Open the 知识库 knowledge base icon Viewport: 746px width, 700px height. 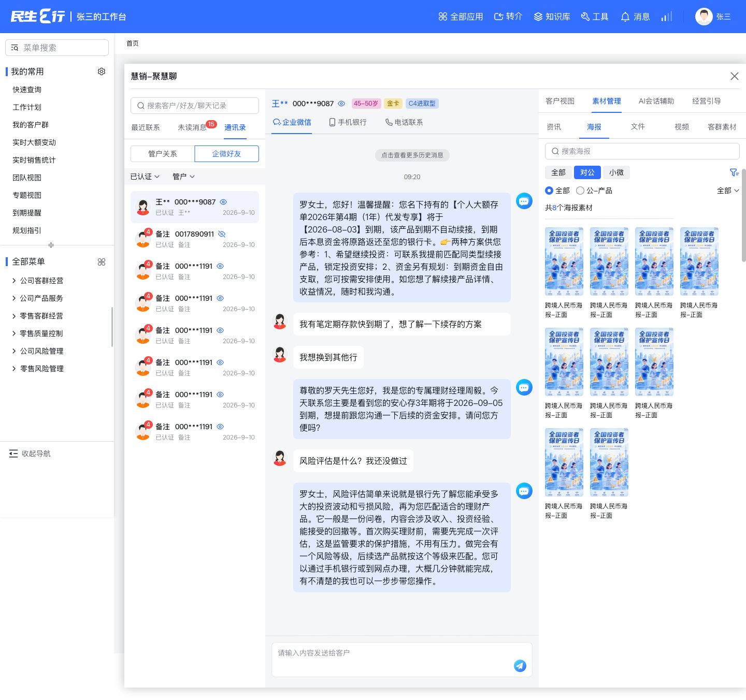point(538,17)
